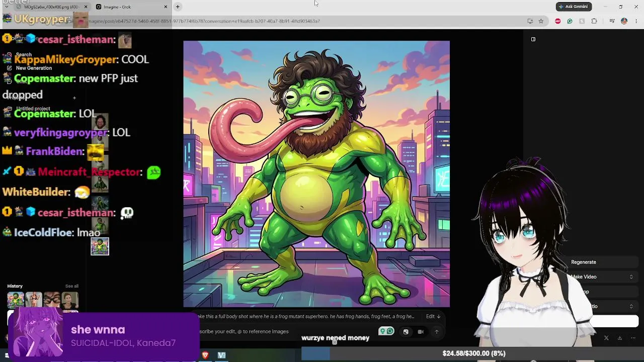Open the install app icon in address bar
This screenshot has height=362, width=644.
(530, 21)
